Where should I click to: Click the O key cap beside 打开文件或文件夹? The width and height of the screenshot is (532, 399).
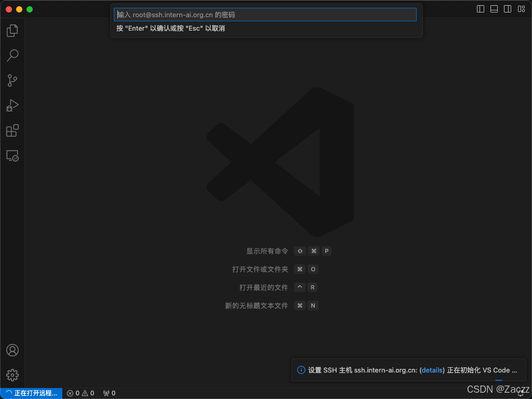pos(313,270)
